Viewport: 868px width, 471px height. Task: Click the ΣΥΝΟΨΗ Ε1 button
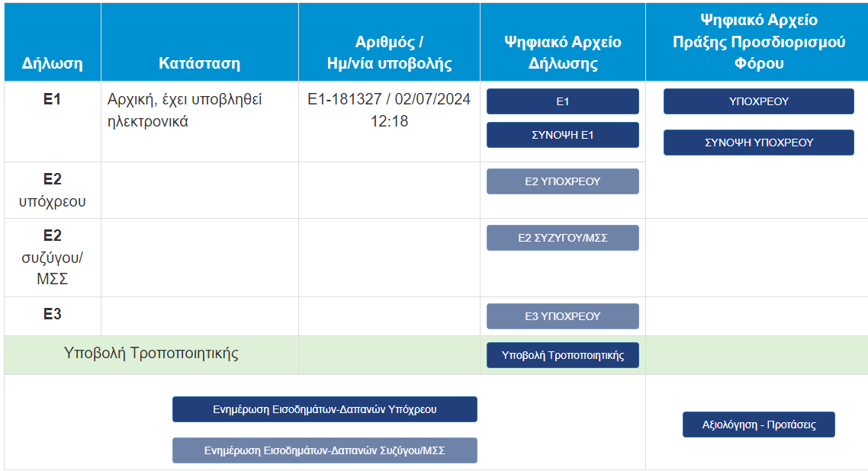point(562,135)
